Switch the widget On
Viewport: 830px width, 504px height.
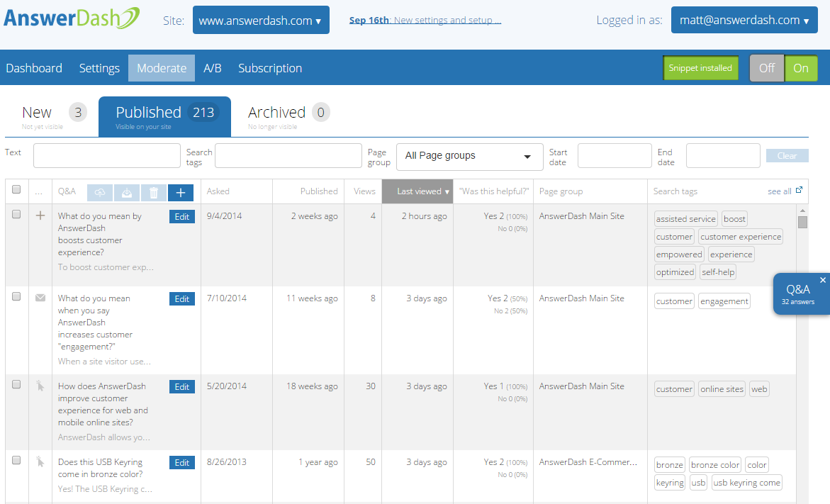(x=800, y=68)
